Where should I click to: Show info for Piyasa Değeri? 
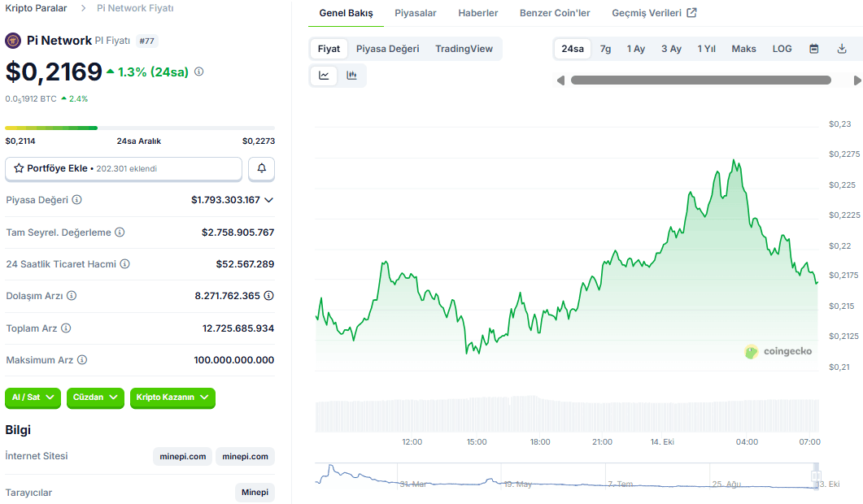(77, 200)
